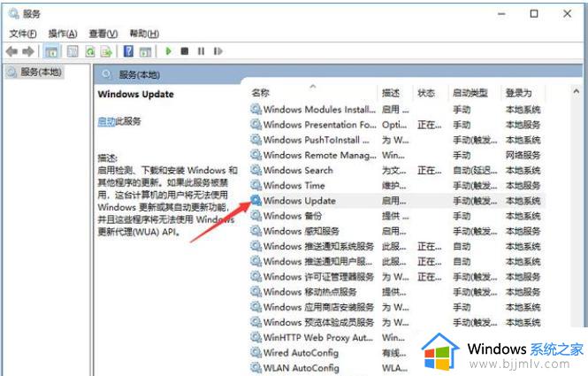This screenshot has height=376, width=588.
Task: Select the Windows 备份 service name
Action: (x=293, y=216)
